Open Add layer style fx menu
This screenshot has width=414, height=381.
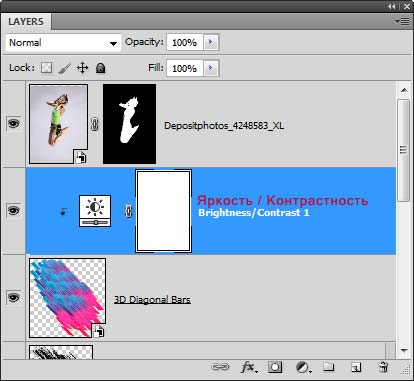pos(249,367)
